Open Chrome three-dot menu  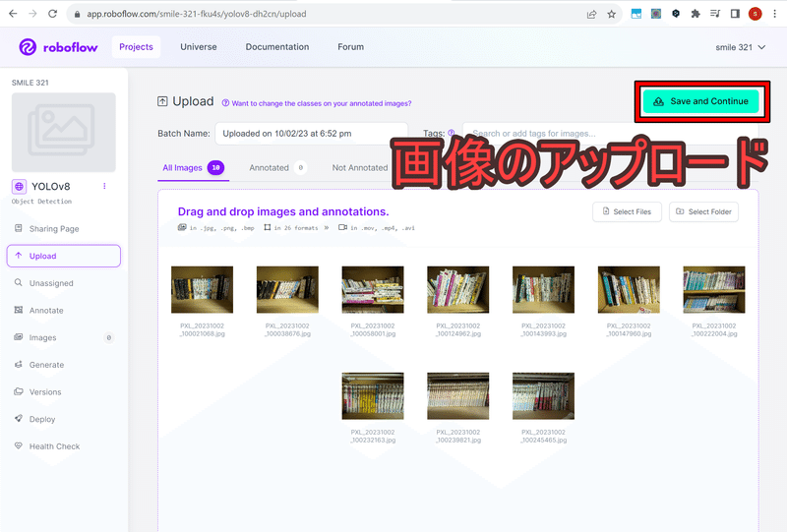tap(774, 14)
